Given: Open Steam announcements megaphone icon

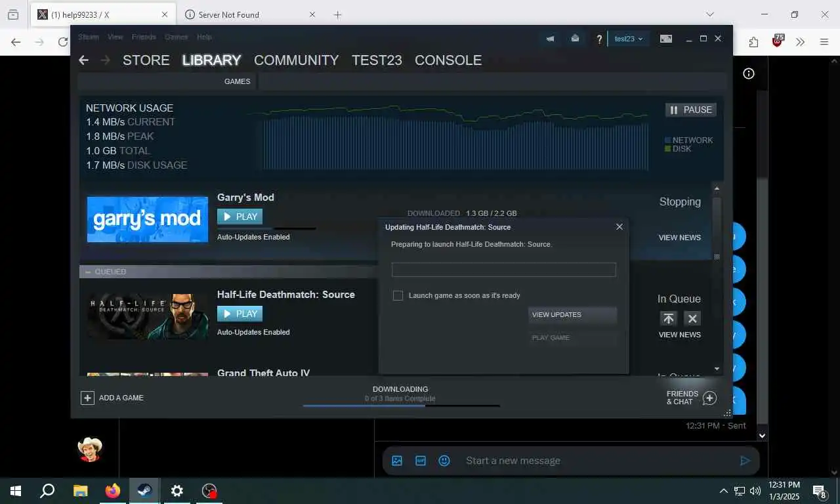Looking at the screenshot, I should [550, 39].
